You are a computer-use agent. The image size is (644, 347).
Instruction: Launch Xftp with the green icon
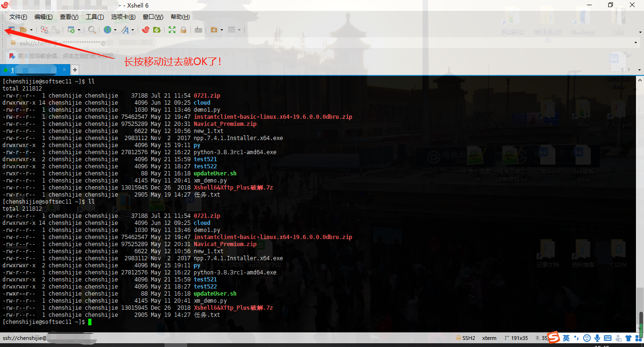point(157,30)
